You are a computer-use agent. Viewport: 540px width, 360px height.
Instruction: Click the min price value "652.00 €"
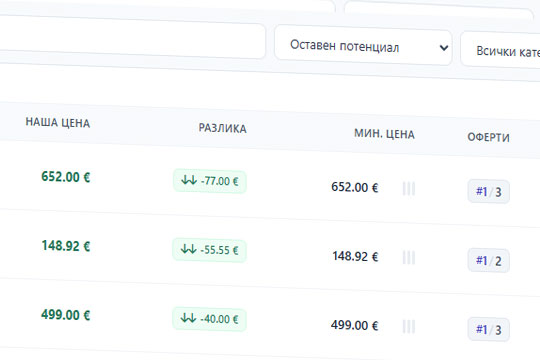point(355,187)
